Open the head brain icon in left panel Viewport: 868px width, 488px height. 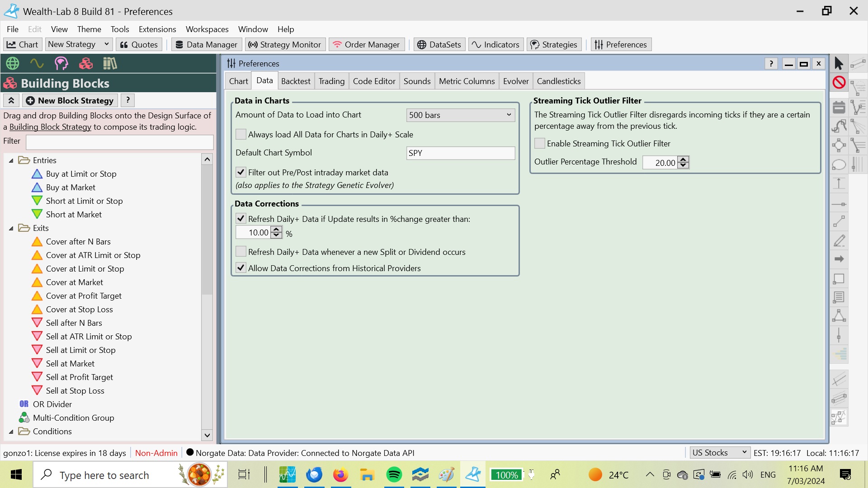[x=61, y=63]
